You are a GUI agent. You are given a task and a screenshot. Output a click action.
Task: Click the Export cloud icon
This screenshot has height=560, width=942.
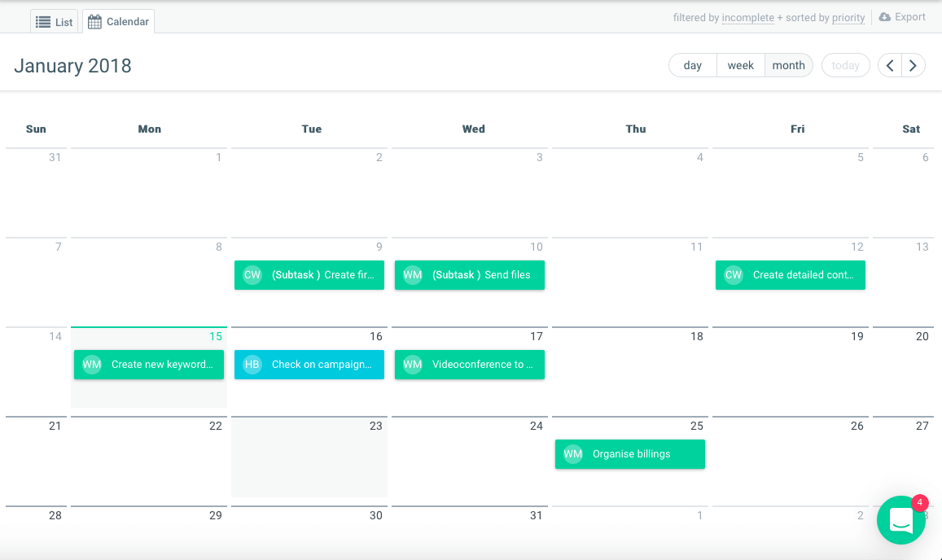click(885, 17)
